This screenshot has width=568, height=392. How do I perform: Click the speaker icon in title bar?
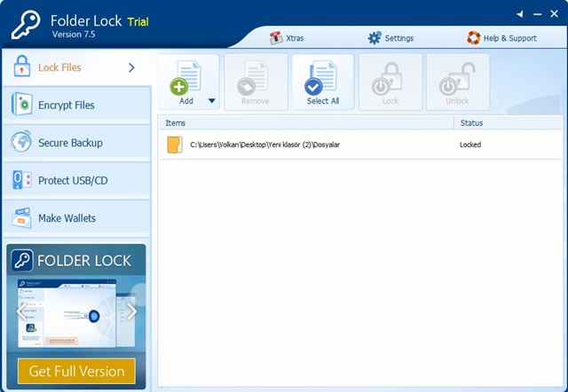pos(520,14)
